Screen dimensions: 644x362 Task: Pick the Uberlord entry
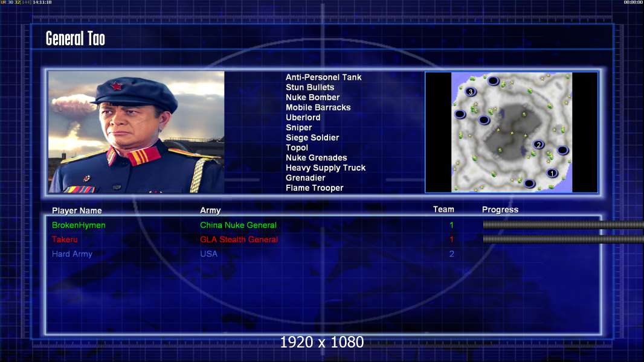point(303,117)
